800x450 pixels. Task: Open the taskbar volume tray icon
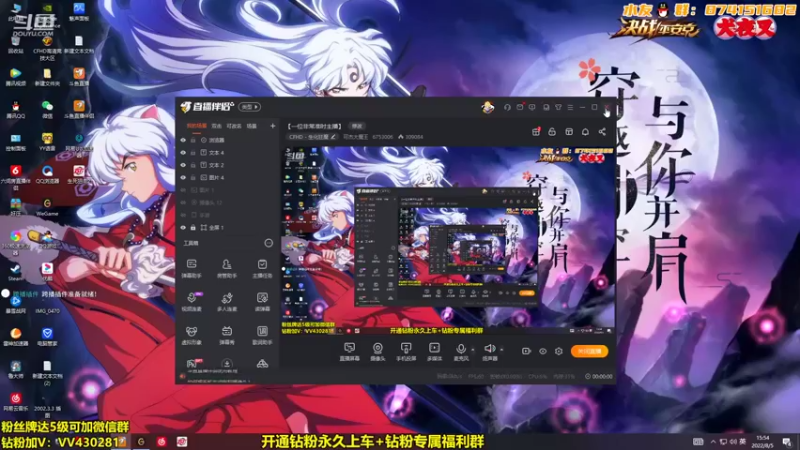[x=733, y=442]
